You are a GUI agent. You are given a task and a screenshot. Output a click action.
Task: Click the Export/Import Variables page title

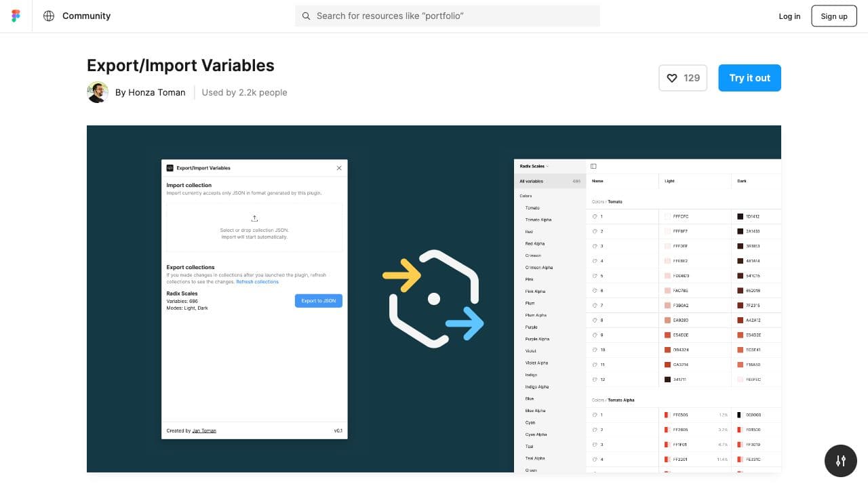click(x=180, y=66)
